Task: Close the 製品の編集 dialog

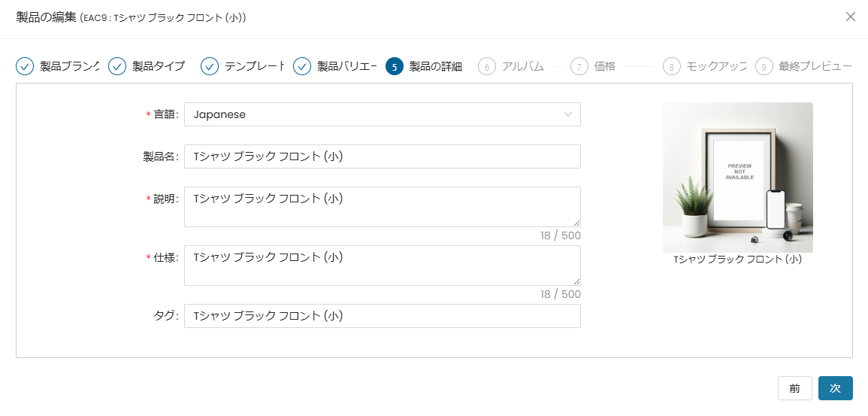Action: tap(851, 17)
